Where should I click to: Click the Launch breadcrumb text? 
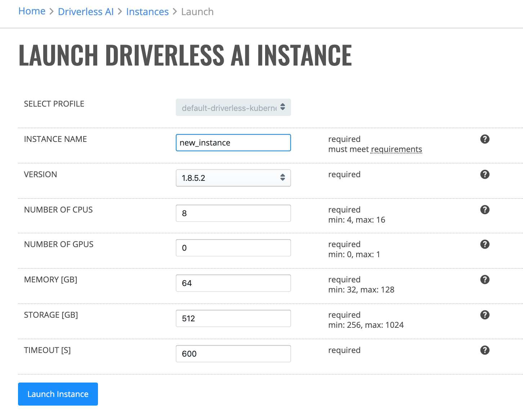[197, 12]
